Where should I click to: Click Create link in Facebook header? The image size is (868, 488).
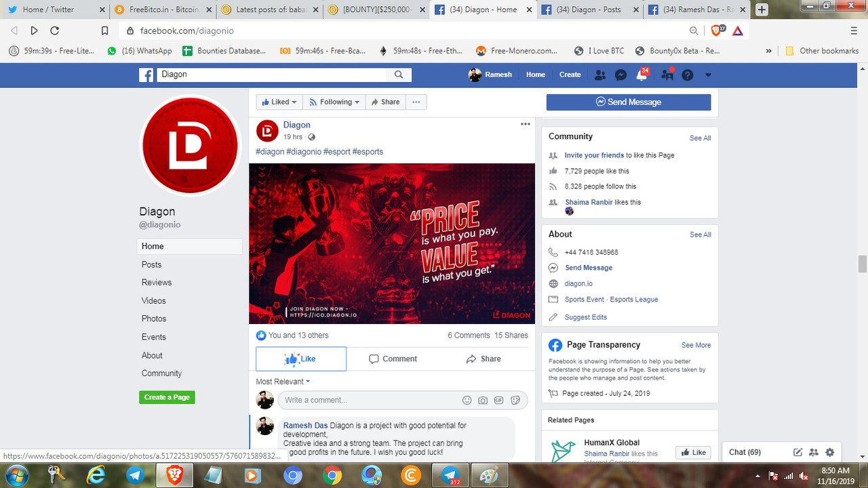pyautogui.click(x=570, y=75)
